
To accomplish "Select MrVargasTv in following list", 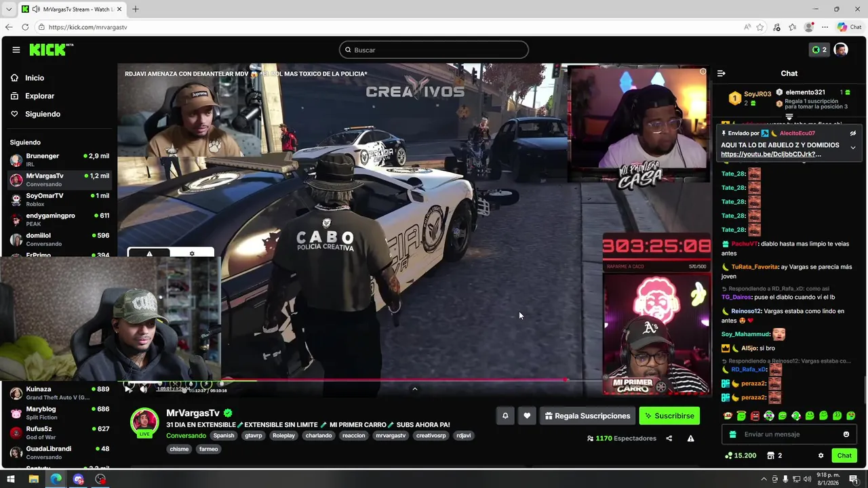I will tap(59, 180).
